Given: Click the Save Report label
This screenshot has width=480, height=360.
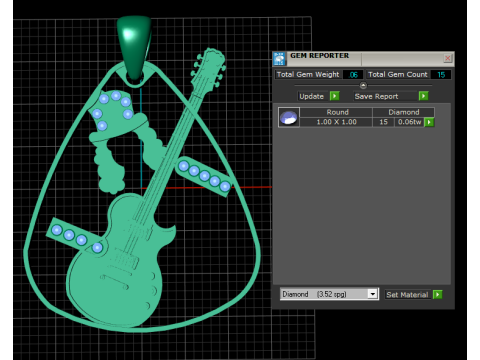Looking at the screenshot, I should tap(376, 96).
